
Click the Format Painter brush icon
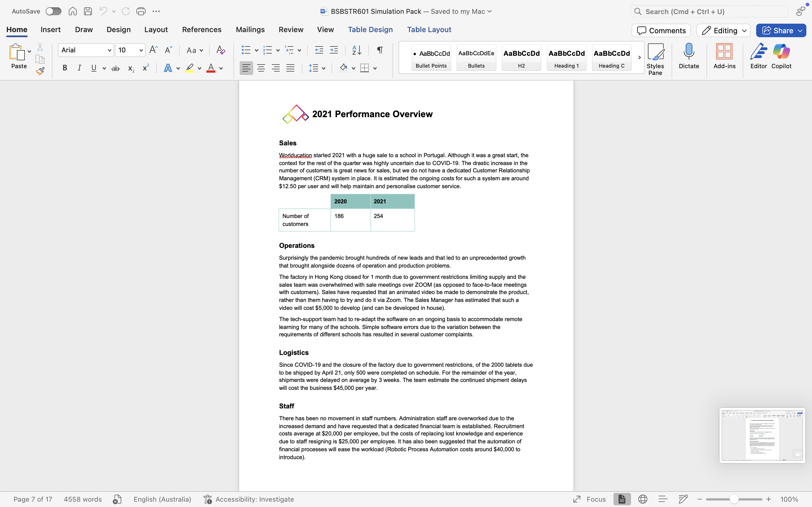(x=40, y=71)
